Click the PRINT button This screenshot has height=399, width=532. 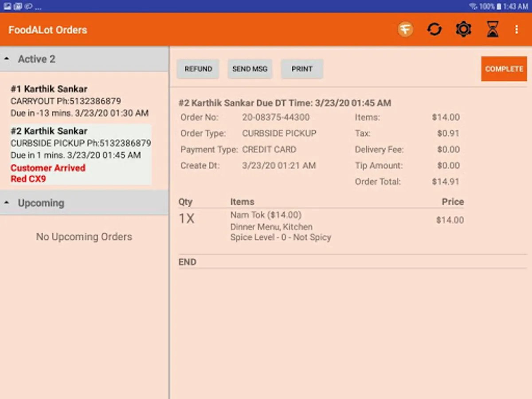click(302, 69)
